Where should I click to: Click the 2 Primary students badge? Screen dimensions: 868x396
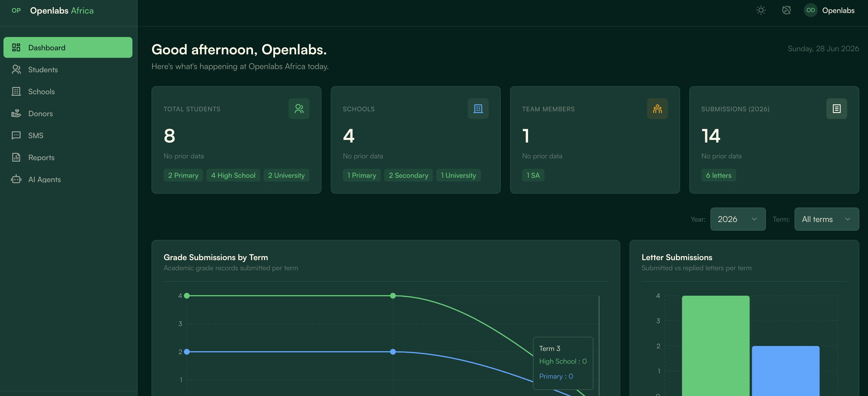tap(183, 175)
